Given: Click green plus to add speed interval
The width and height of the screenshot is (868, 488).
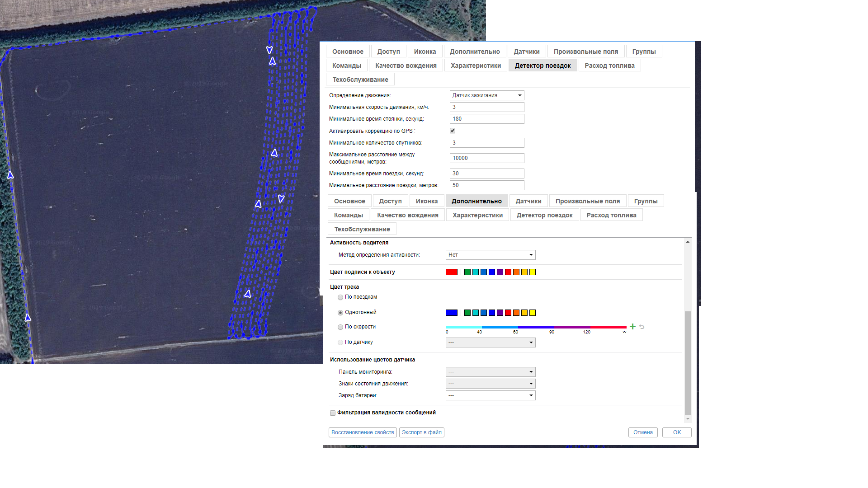Looking at the screenshot, I should click(x=632, y=327).
